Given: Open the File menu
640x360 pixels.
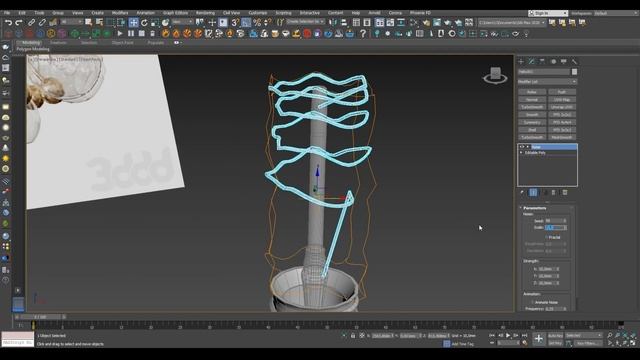Looking at the screenshot, I should click(x=7, y=13).
